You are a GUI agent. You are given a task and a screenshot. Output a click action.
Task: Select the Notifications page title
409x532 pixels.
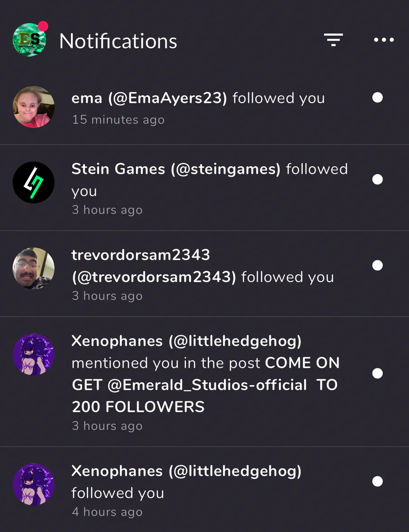pos(118,41)
